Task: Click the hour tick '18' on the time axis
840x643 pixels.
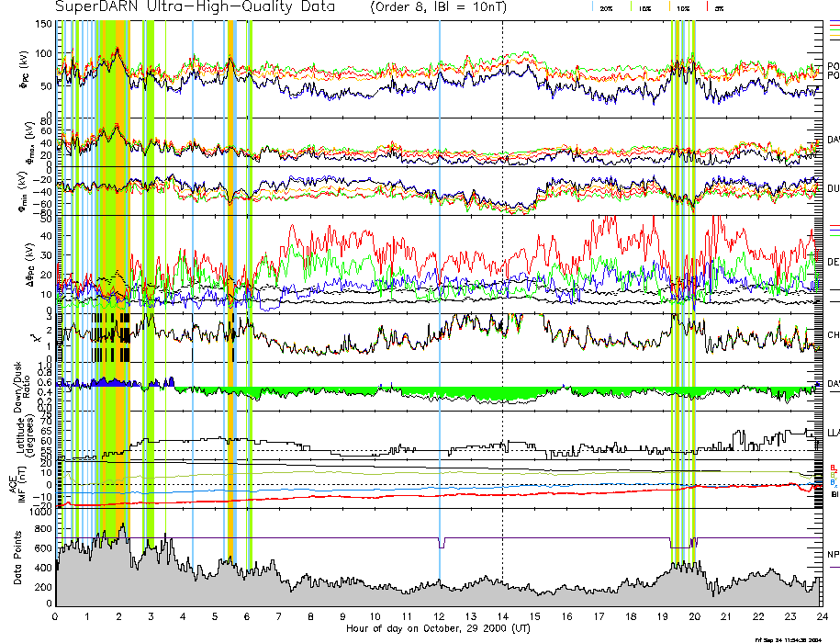Action: tap(631, 616)
